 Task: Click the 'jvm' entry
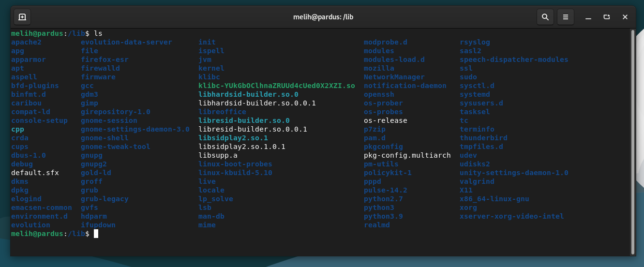click(x=205, y=59)
